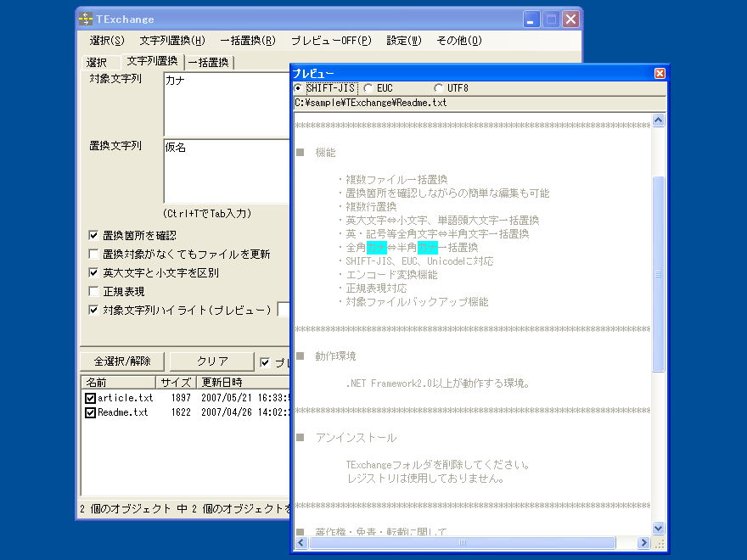Select EUC encoding radio button
This screenshot has height=560, width=747.
click(x=368, y=88)
